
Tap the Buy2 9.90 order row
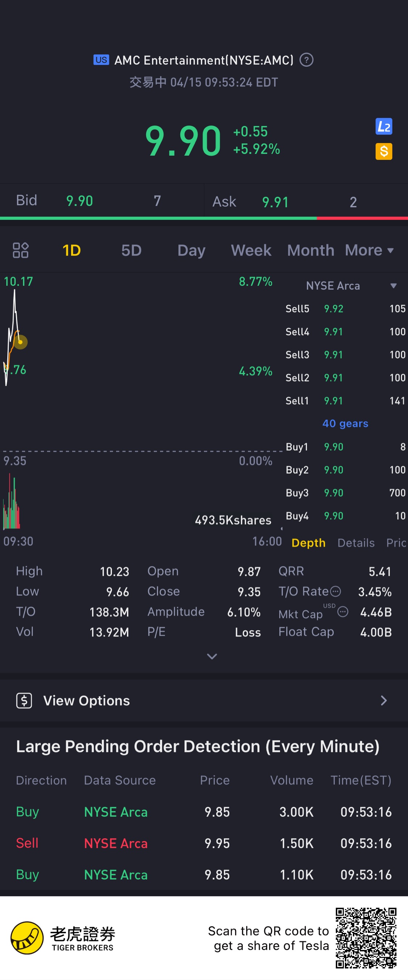coord(345,470)
